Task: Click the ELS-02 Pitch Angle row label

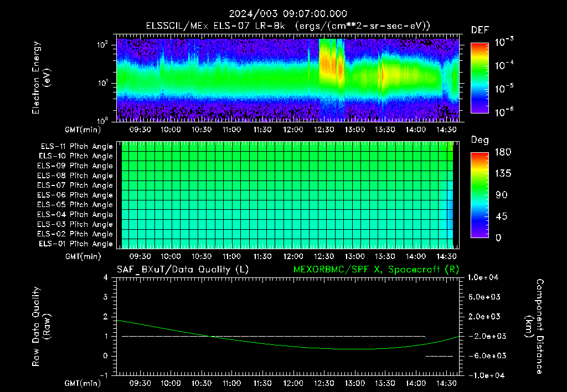Action: (75, 234)
